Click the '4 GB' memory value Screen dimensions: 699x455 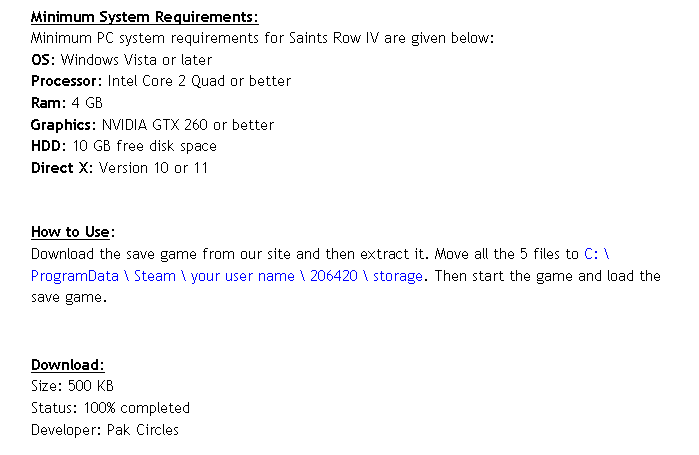tap(87, 103)
